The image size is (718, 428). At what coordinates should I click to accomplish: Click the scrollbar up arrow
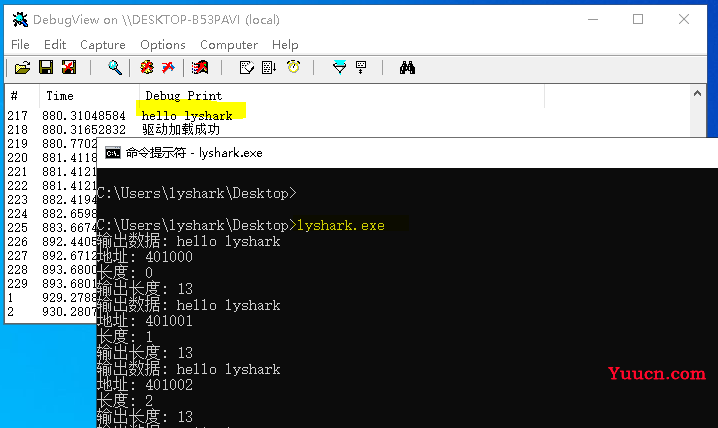tap(697, 93)
